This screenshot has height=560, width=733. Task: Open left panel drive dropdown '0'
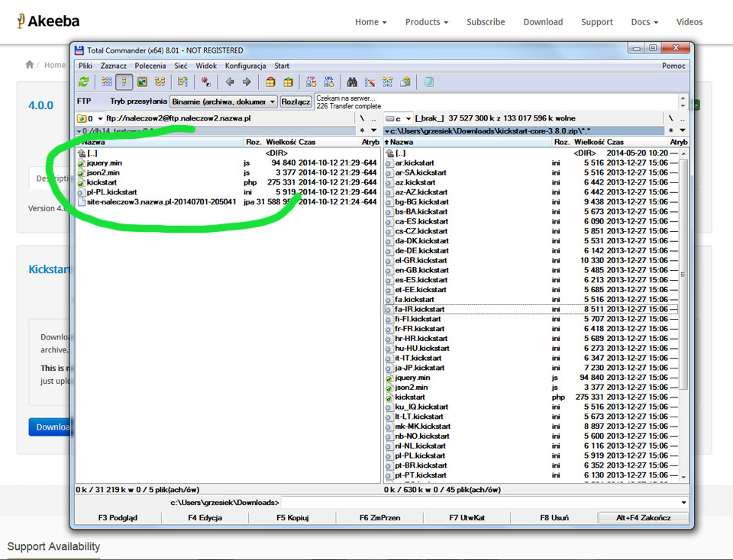(90, 118)
